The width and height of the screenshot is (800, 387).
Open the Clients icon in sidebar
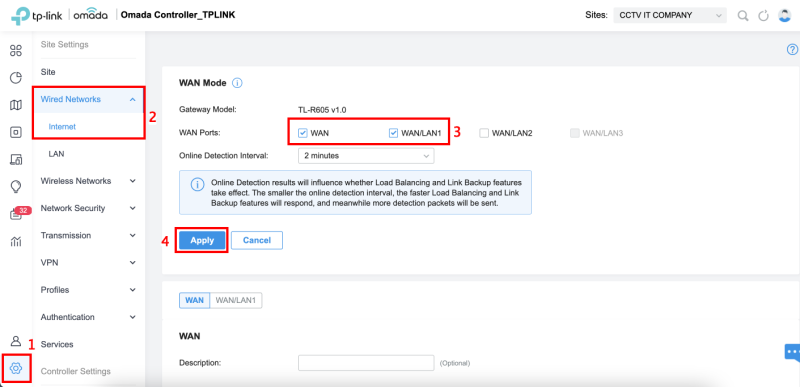pos(16,160)
